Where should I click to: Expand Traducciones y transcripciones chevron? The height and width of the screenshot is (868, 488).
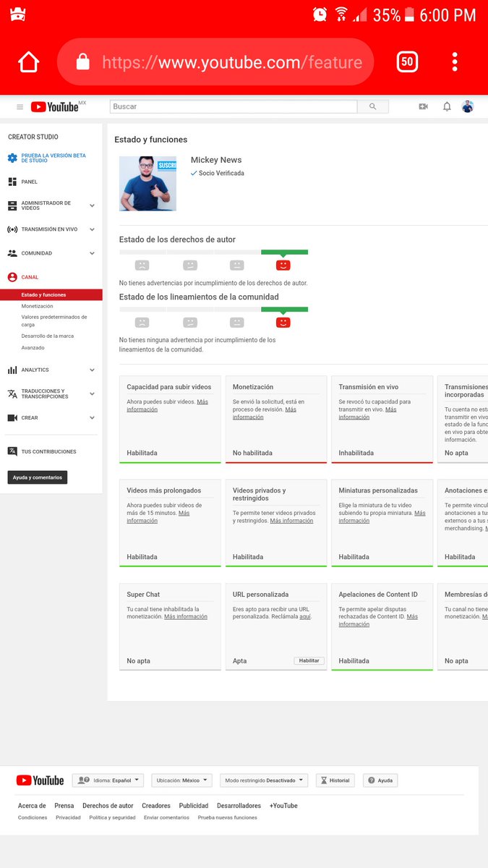92,393
